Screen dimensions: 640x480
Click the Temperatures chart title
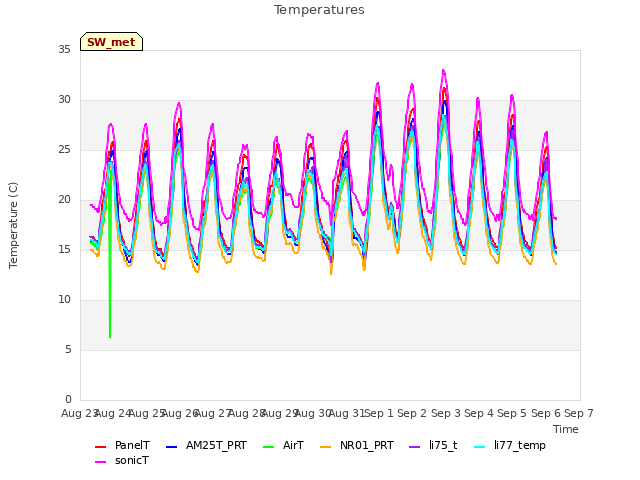click(319, 10)
